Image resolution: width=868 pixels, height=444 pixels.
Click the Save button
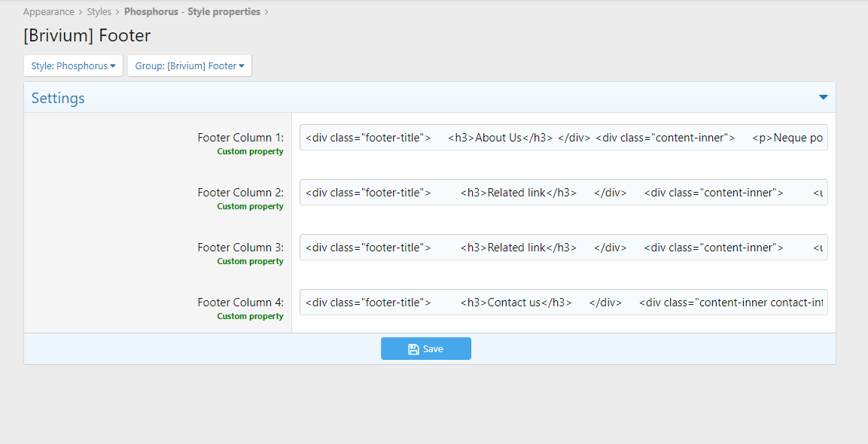[426, 348]
